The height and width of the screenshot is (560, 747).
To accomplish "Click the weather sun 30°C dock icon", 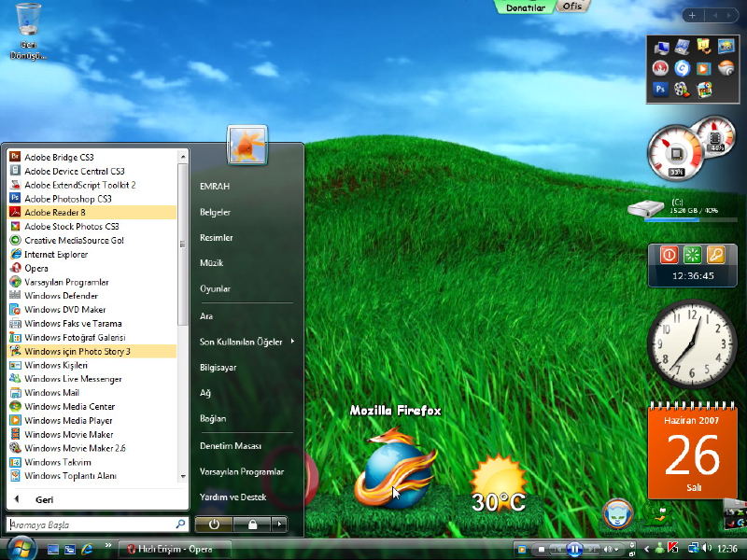I will click(x=499, y=483).
